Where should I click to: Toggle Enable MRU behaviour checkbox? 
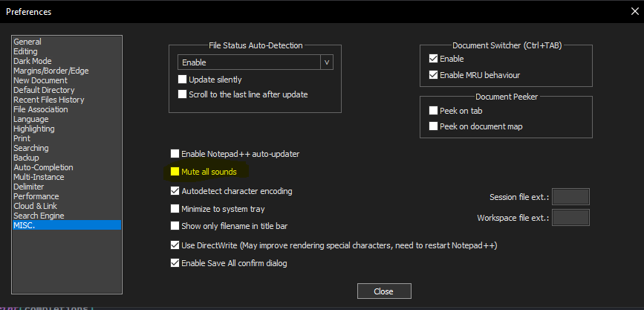point(433,75)
